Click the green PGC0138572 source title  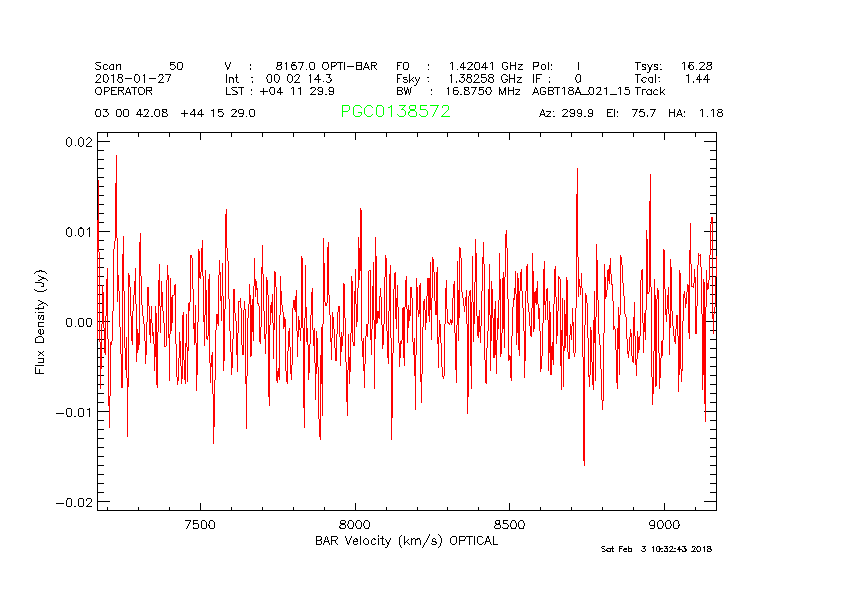(395, 112)
